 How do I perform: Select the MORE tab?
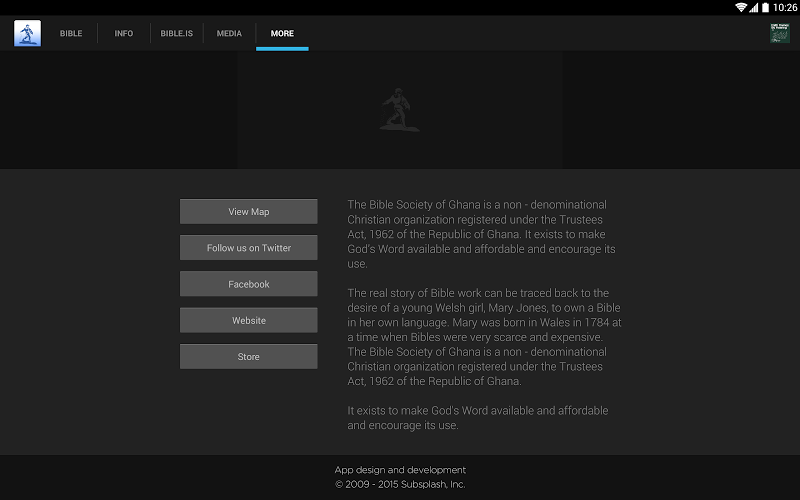point(282,33)
